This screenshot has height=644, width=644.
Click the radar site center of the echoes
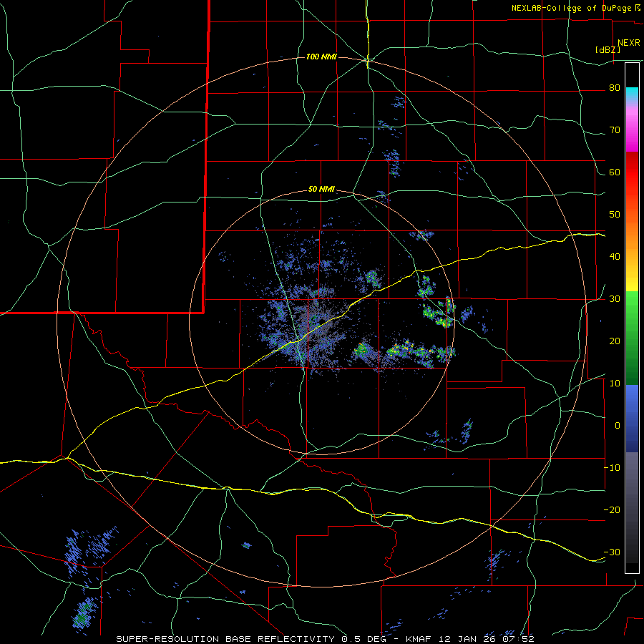[322, 321]
